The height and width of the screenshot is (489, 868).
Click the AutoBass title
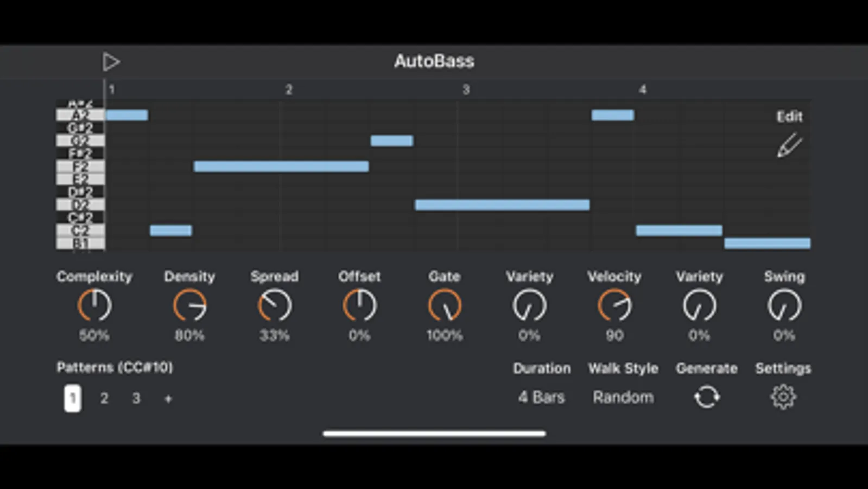pos(434,61)
